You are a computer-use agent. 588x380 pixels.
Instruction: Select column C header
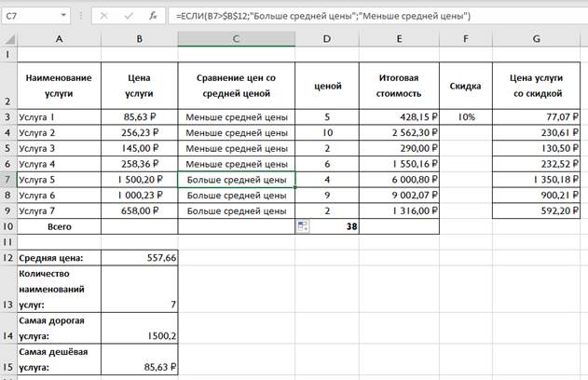237,37
